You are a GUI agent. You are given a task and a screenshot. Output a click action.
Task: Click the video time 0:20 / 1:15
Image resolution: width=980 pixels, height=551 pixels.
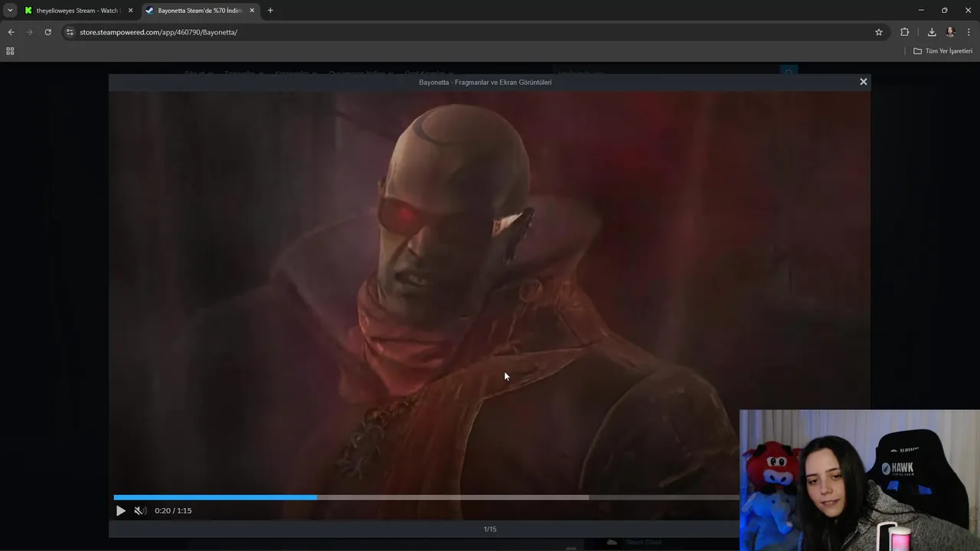point(173,510)
